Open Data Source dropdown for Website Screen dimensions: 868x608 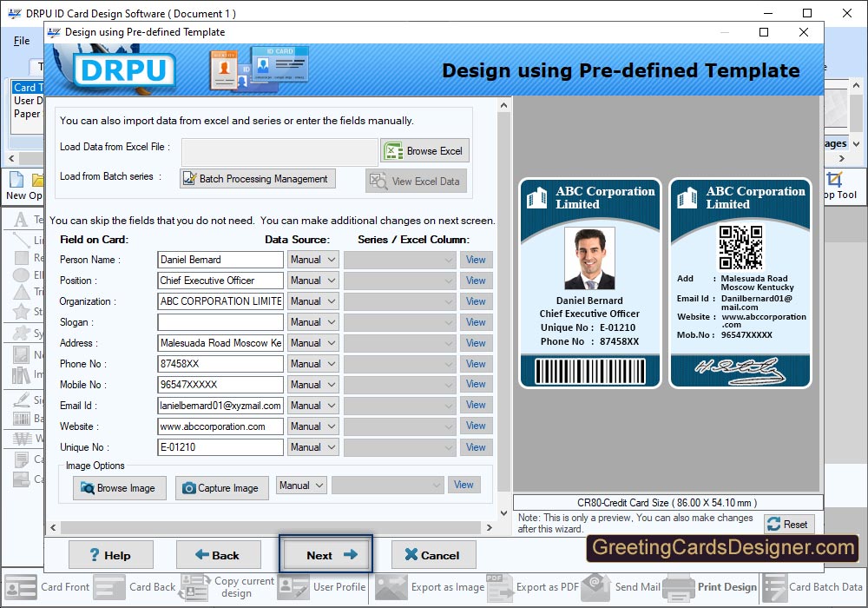coord(312,426)
